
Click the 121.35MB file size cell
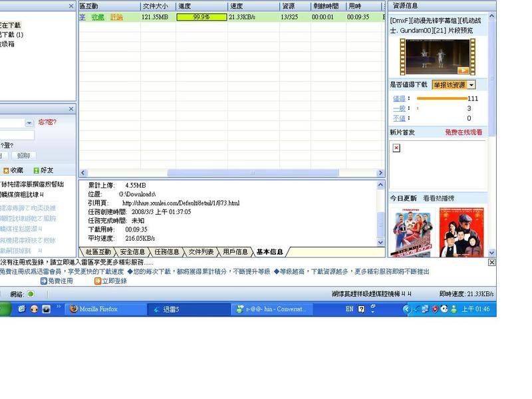155,17
